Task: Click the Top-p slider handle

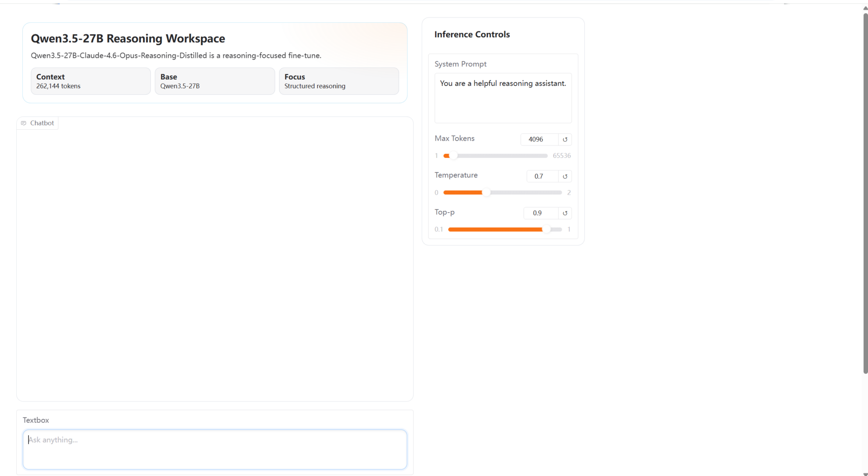Action: [546, 229]
